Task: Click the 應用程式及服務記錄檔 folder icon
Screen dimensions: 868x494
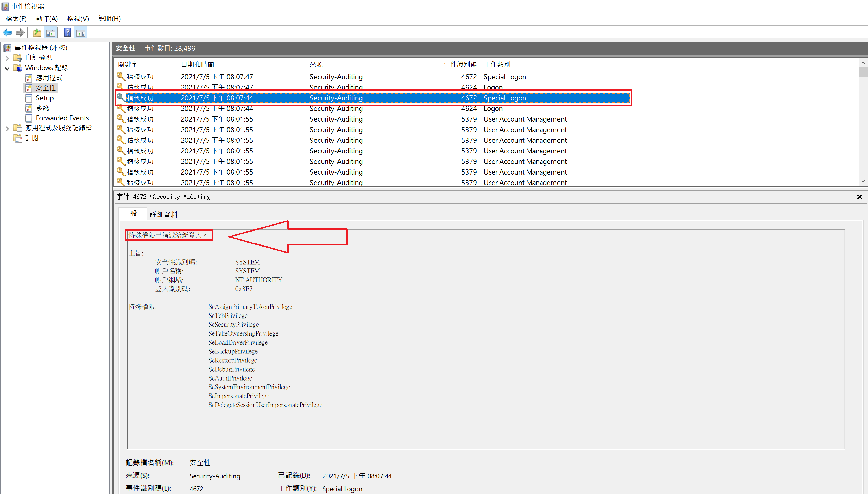Action: pos(18,128)
